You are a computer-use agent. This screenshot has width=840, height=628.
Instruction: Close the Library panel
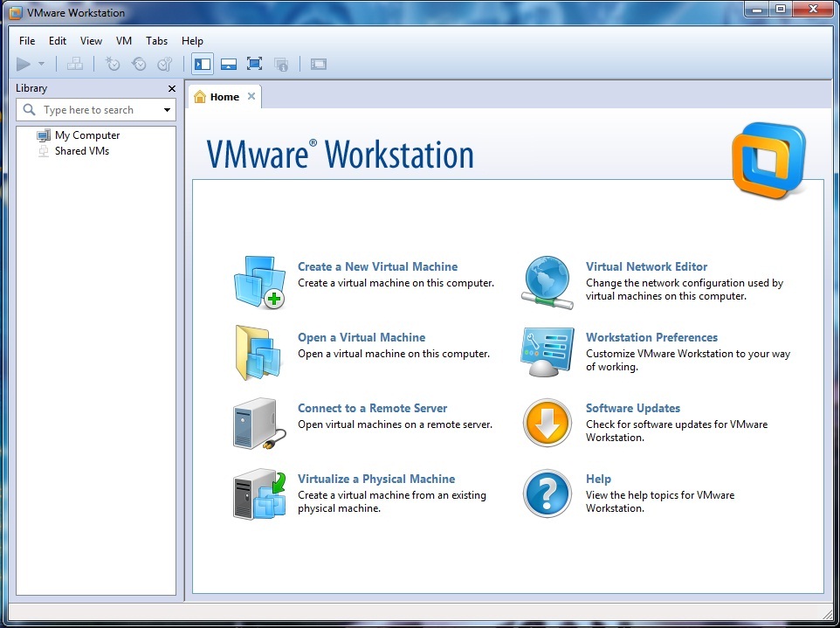172,88
